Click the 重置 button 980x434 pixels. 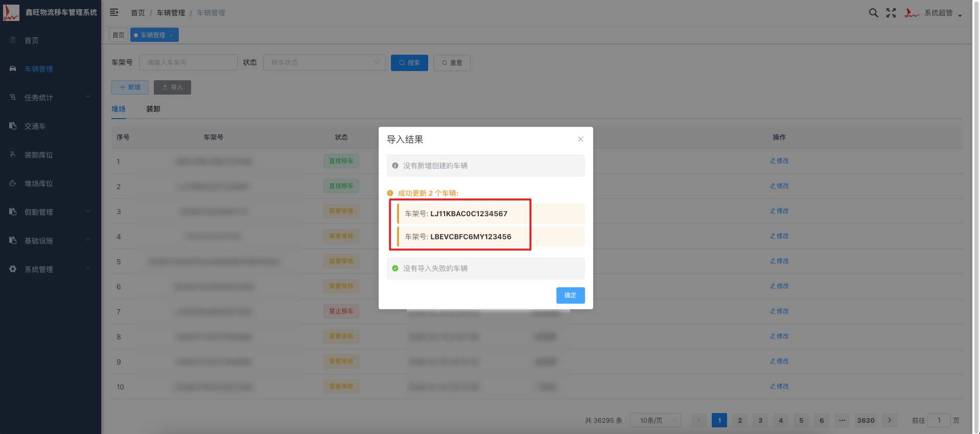pyautogui.click(x=452, y=63)
